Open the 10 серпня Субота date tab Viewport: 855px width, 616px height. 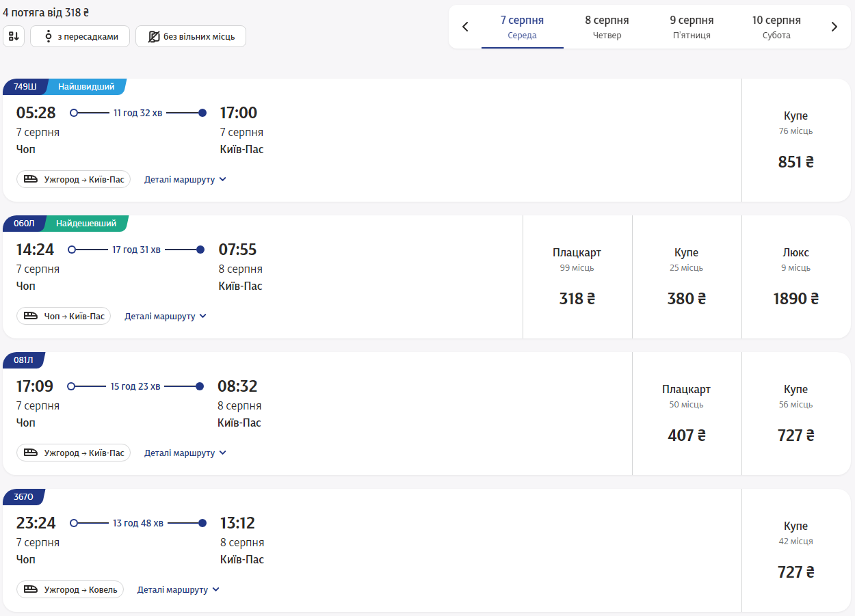tap(776, 27)
